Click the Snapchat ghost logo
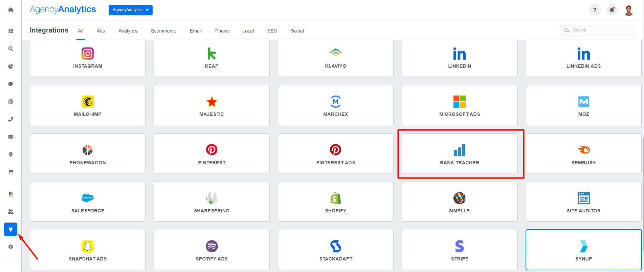This screenshot has width=644, height=272. click(88, 246)
